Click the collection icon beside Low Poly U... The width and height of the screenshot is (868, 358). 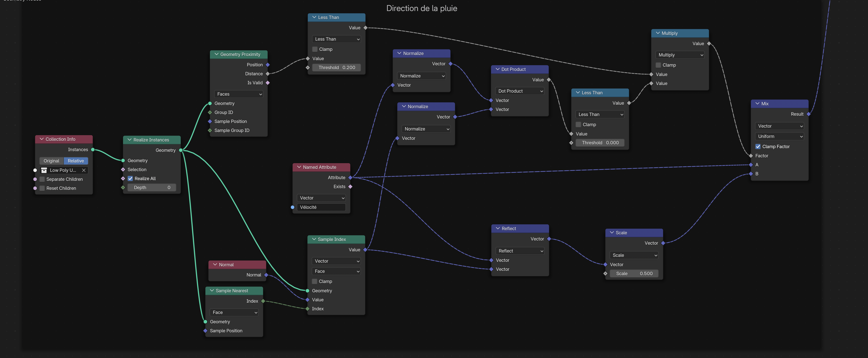(44, 170)
